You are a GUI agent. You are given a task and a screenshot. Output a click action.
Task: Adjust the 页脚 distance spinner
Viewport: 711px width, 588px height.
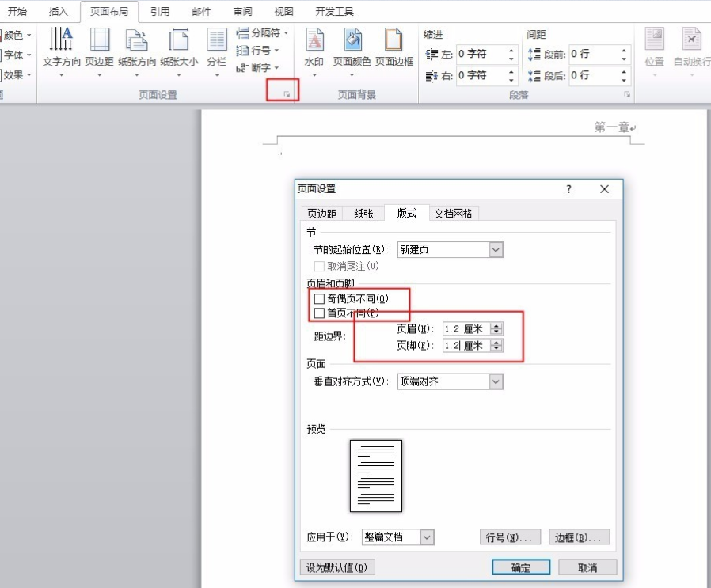click(496, 346)
